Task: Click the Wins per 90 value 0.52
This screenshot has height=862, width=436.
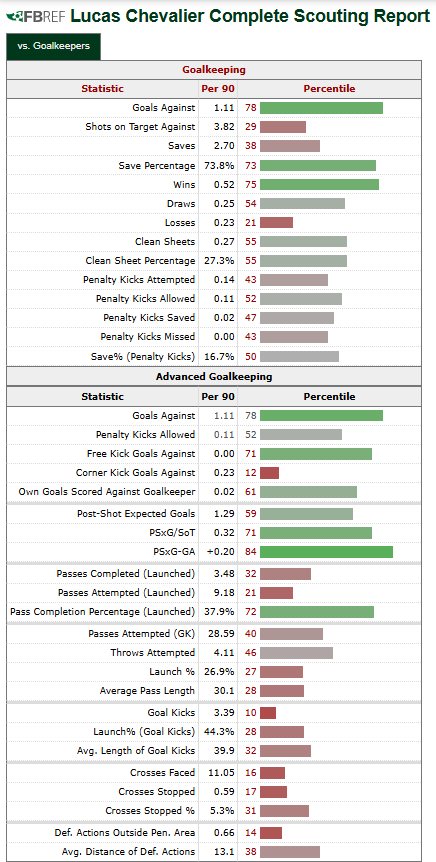Action: coord(224,184)
